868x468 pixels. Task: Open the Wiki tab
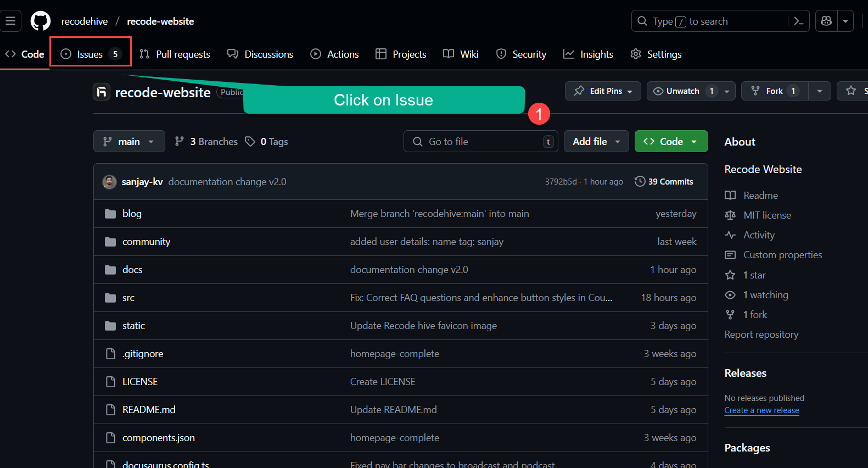point(461,54)
